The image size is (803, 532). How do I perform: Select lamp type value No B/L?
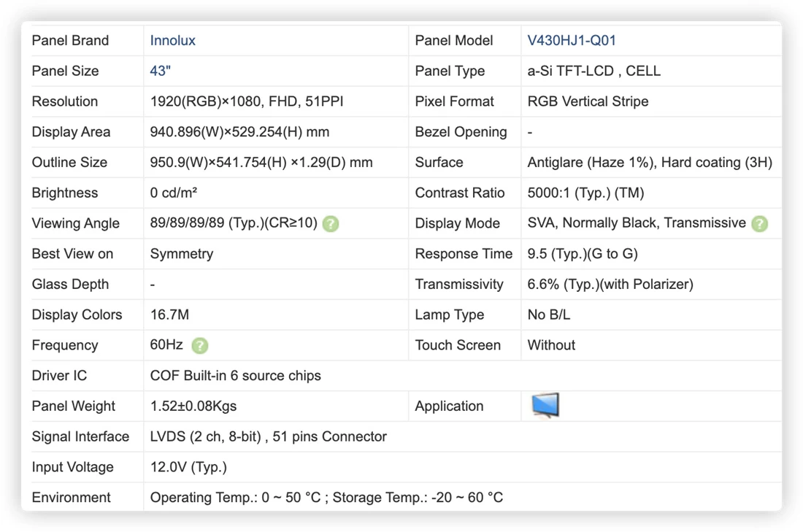pyautogui.click(x=548, y=315)
